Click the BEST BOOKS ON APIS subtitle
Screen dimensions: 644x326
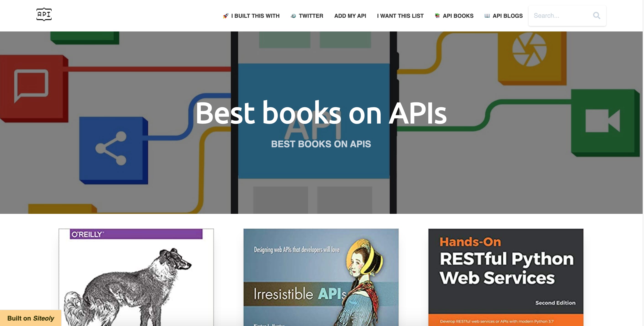click(321, 144)
